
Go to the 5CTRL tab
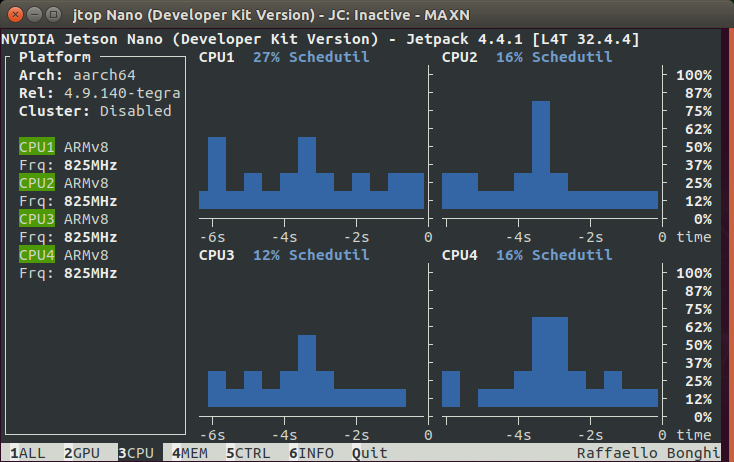[x=248, y=453]
